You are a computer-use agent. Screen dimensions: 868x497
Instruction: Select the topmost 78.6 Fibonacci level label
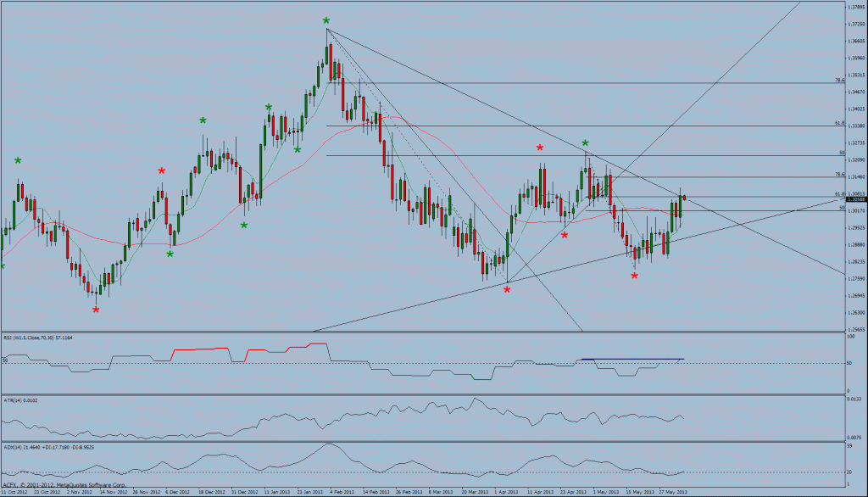(x=838, y=81)
